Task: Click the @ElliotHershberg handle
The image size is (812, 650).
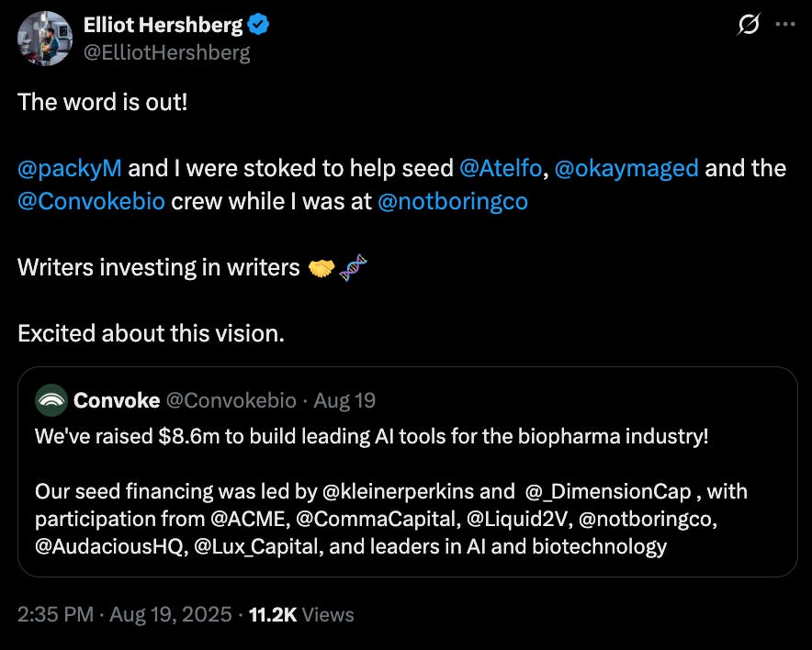Action: point(167,52)
